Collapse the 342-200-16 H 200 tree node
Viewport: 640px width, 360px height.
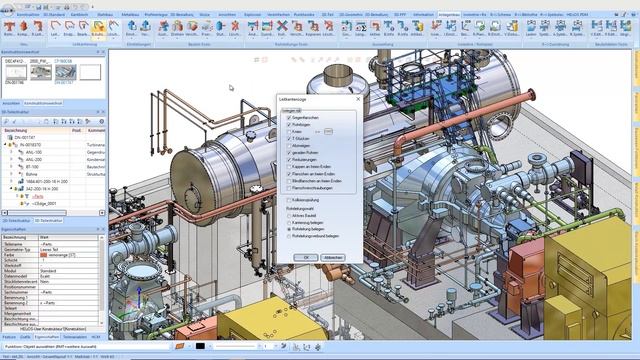point(11,189)
